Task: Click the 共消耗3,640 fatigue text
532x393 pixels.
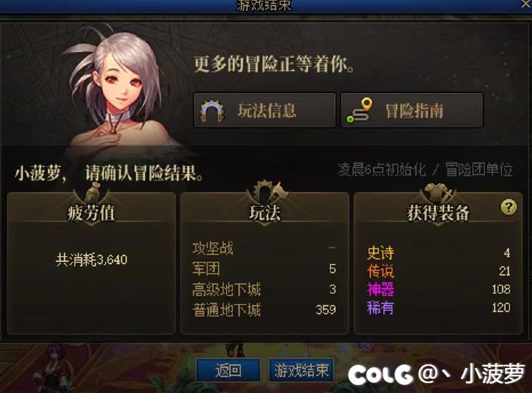Action: [x=92, y=259]
